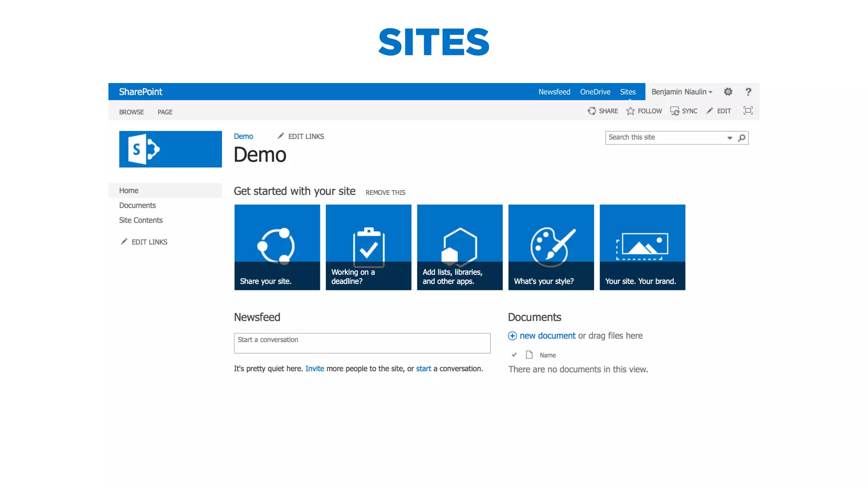The width and height of the screenshot is (868, 488).
Task: Go to OneDrive in the suite bar
Action: [x=595, y=92]
